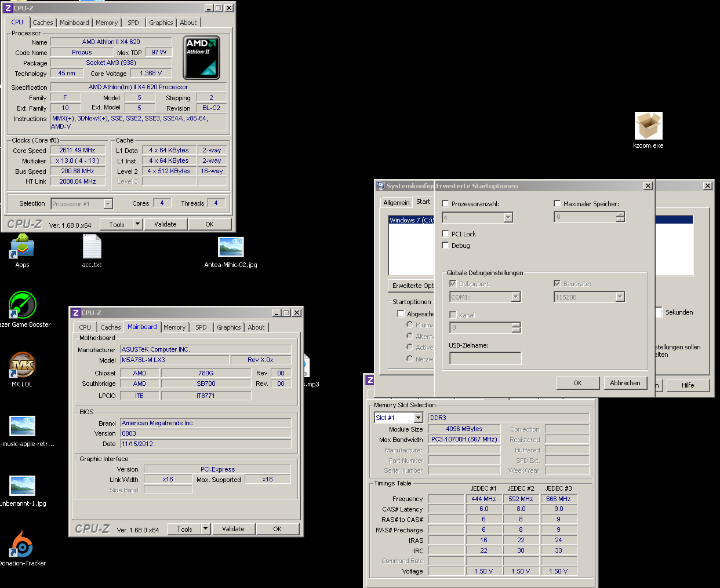Open Antea-Mihic-02.jpg image icon

[231, 247]
